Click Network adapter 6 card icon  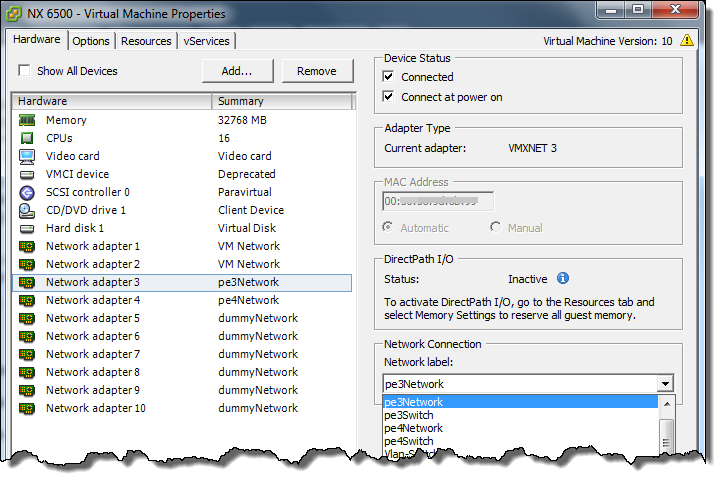coord(27,337)
